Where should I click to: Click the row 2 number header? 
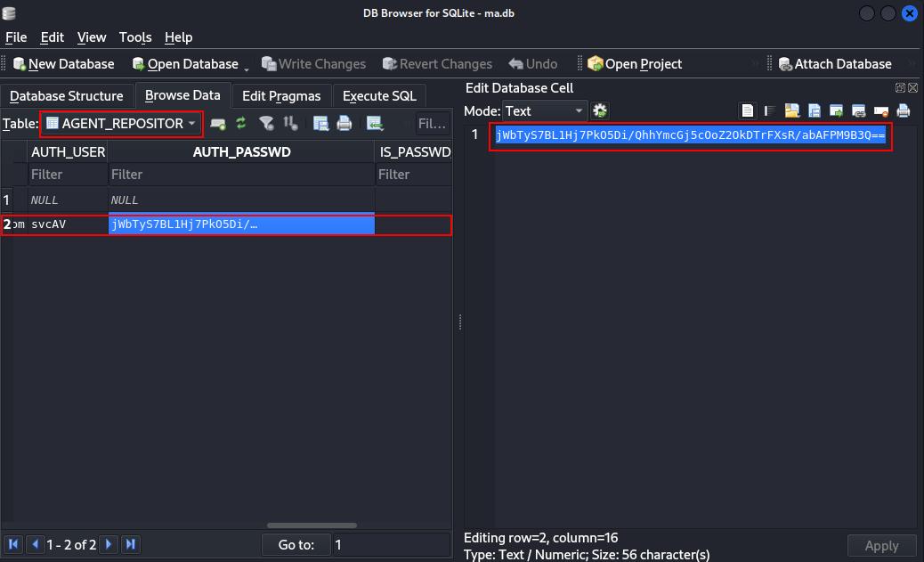point(6,224)
